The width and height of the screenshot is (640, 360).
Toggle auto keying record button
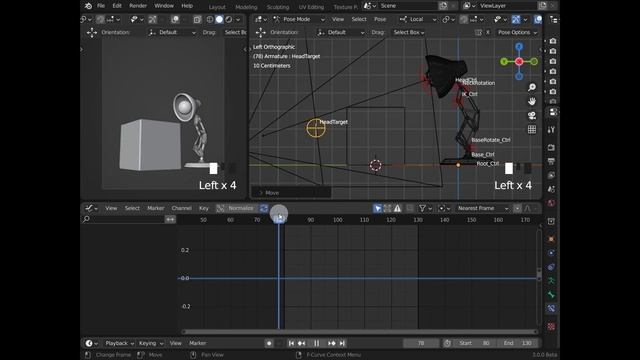click(269, 343)
